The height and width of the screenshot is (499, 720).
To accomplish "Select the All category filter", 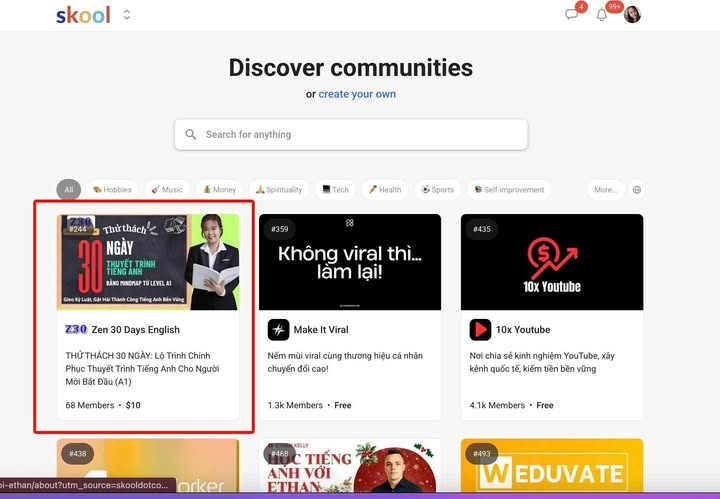I will click(69, 190).
